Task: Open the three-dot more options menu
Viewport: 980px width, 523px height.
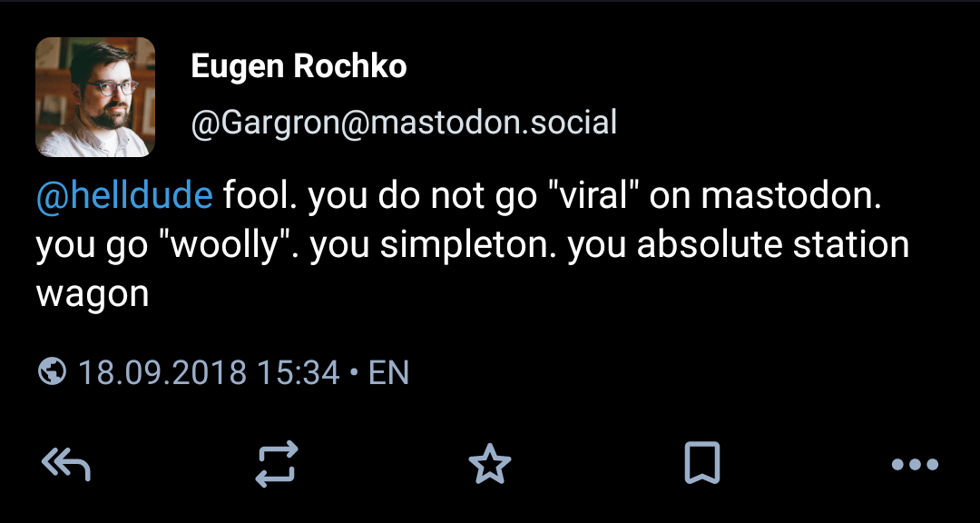Action: click(x=915, y=465)
